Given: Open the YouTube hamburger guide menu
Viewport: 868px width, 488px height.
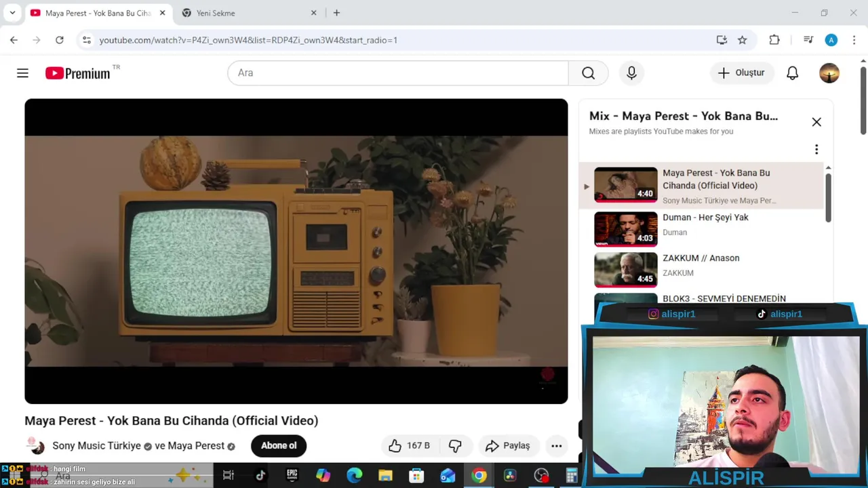Looking at the screenshot, I should 22,73.
